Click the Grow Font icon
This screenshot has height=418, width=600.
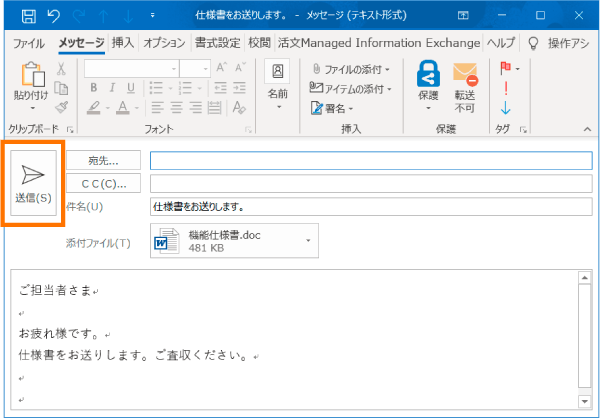pos(222,68)
